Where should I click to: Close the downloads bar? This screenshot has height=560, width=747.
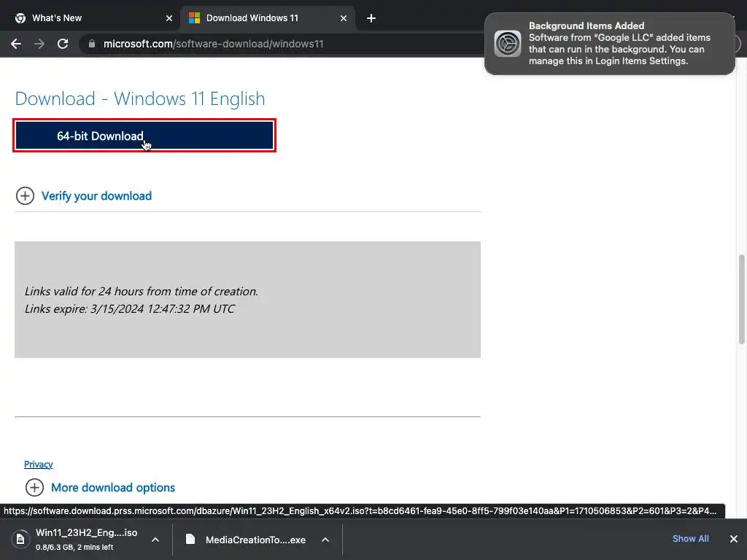(734, 539)
